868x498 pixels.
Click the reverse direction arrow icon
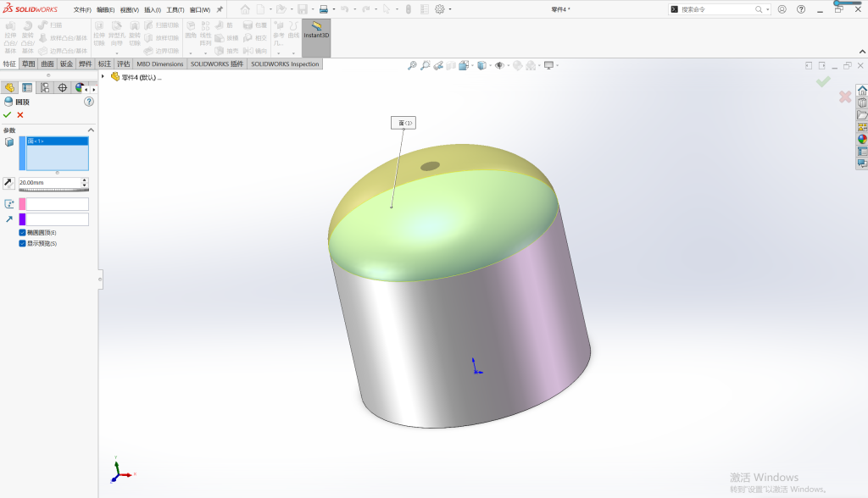[8, 183]
